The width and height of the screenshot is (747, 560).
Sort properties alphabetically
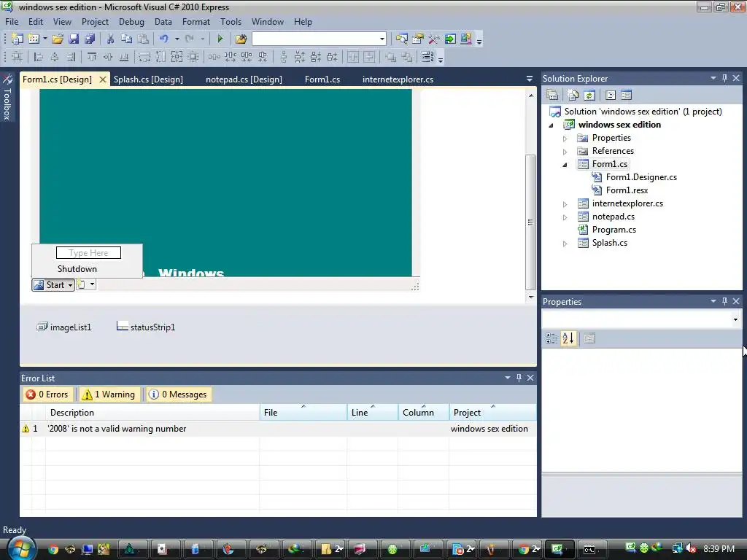pyautogui.click(x=568, y=338)
